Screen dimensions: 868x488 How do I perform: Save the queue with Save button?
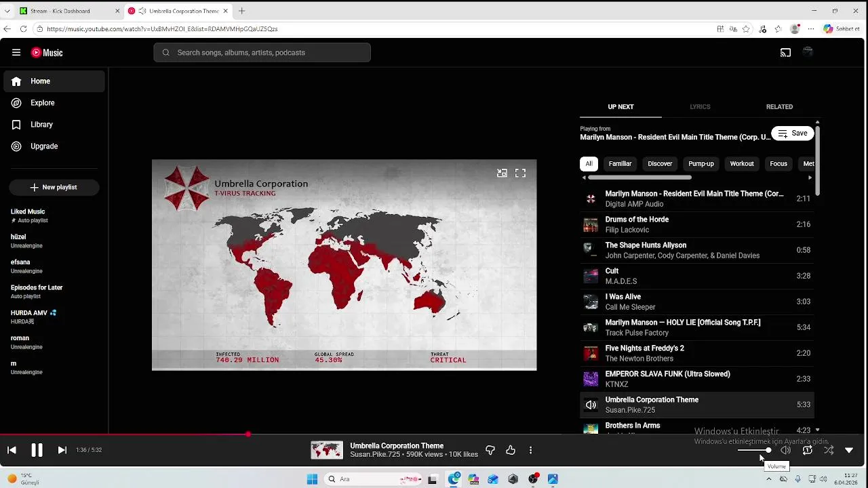coord(792,134)
